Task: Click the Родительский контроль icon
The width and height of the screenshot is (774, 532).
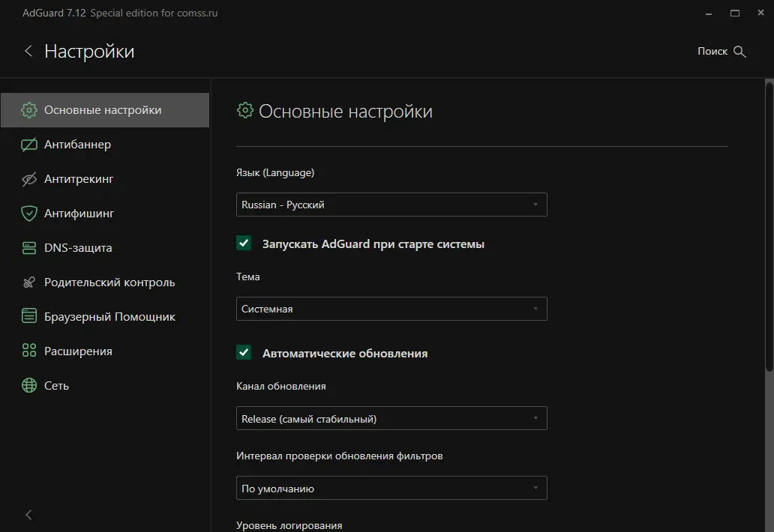Action: [29, 282]
